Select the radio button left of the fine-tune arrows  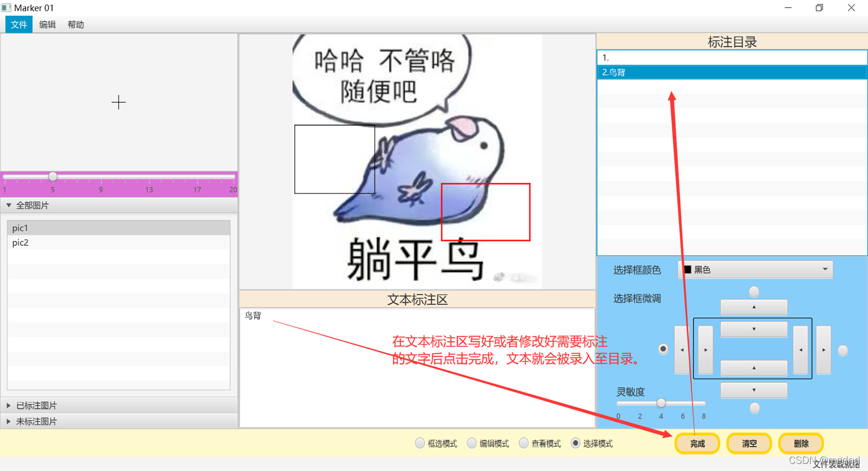pos(663,349)
